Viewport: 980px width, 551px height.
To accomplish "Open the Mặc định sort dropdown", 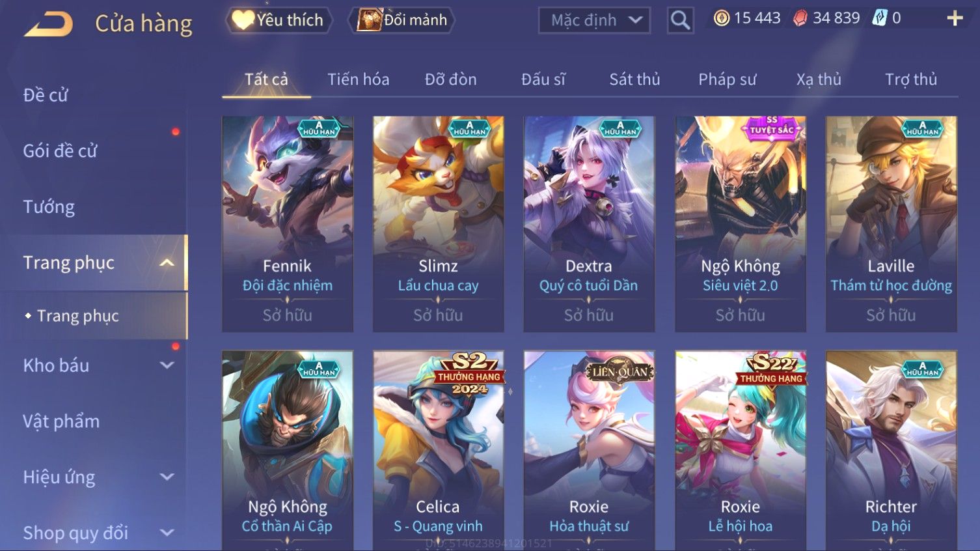I will pyautogui.click(x=594, y=21).
